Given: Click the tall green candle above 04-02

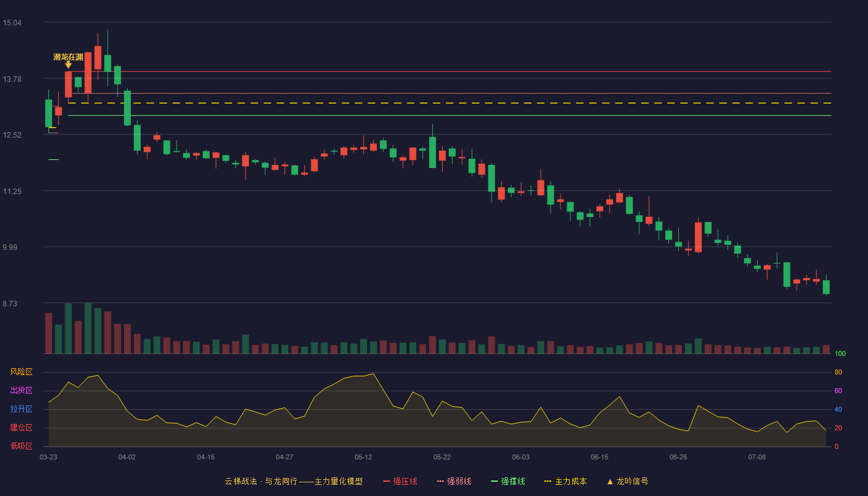Looking at the screenshot, I should pyautogui.click(x=127, y=108).
